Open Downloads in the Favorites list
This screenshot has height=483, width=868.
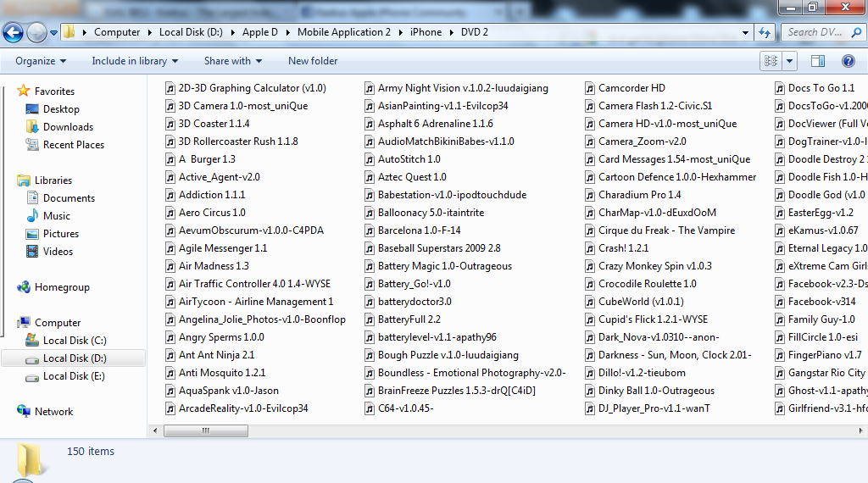coord(68,127)
